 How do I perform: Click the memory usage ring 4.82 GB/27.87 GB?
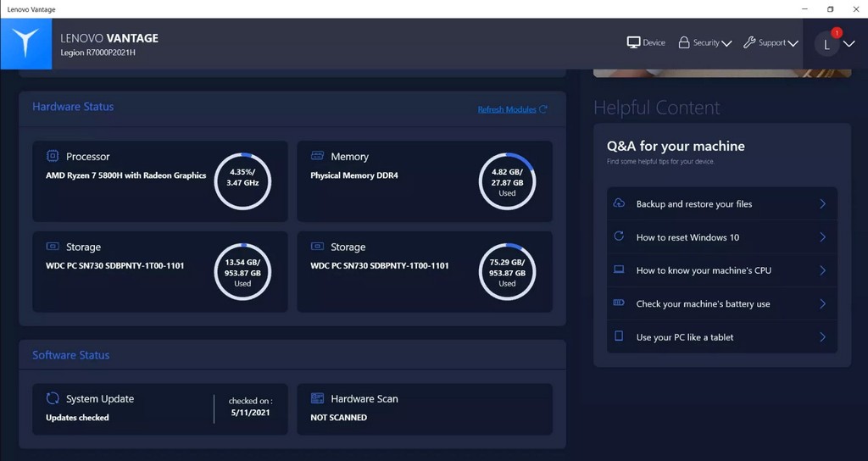(x=507, y=181)
